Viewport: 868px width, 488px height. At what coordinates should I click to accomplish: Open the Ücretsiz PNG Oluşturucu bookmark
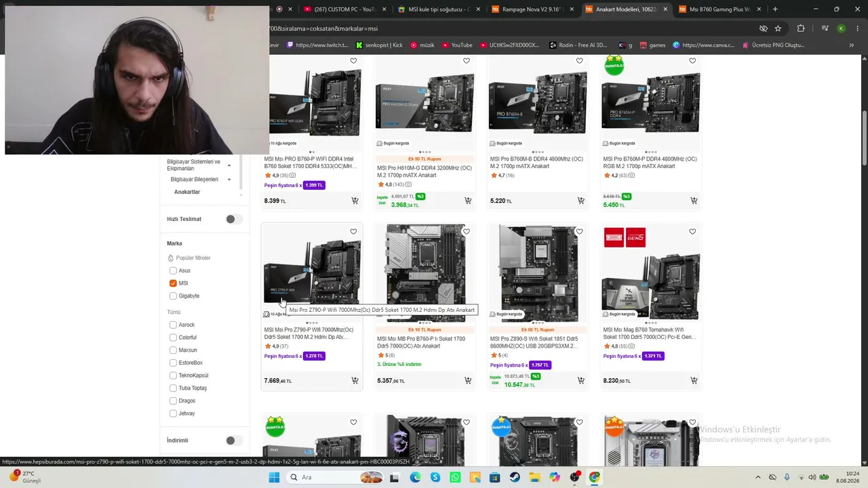pos(773,45)
